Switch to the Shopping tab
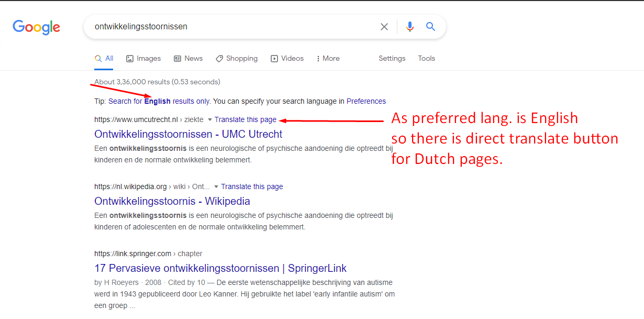Screen dimensions: 644x319 [237, 59]
